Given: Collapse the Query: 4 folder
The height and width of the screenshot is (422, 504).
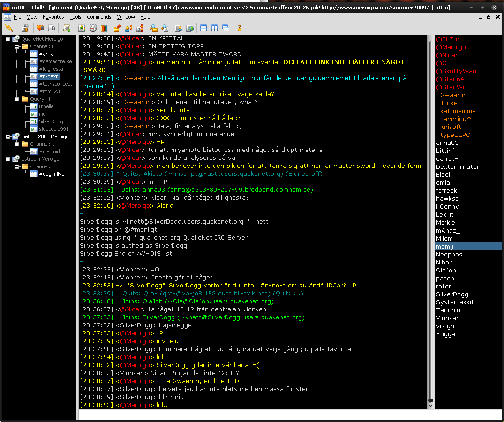Looking at the screenshot, I should pyautogui.click(x=17, y=99).
